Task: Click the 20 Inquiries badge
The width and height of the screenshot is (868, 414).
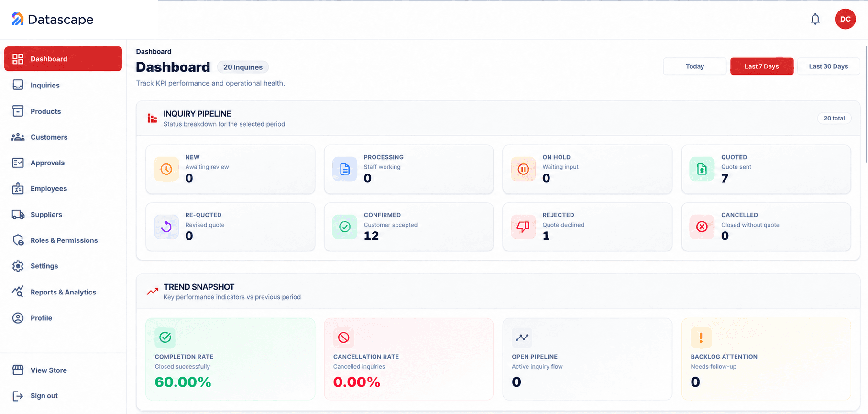Action: (243, 67)
